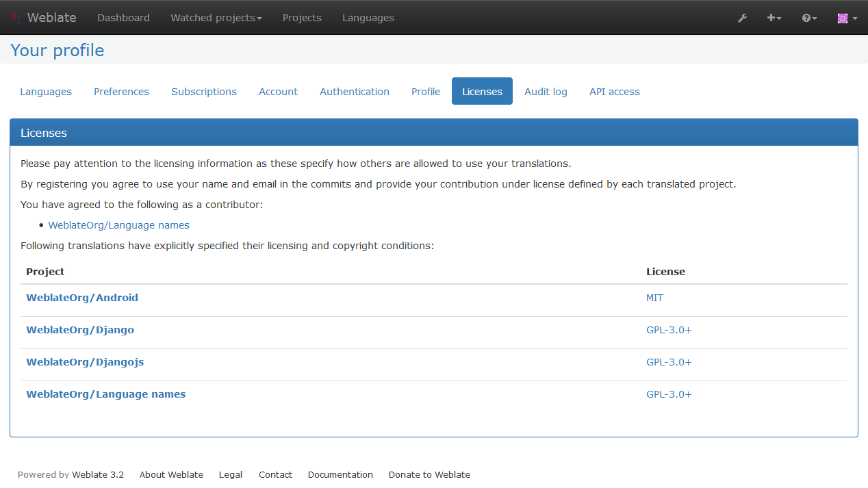Viewport: 868px width, 488px height.
Task: Switch to the API access tab
Action: 615,92
